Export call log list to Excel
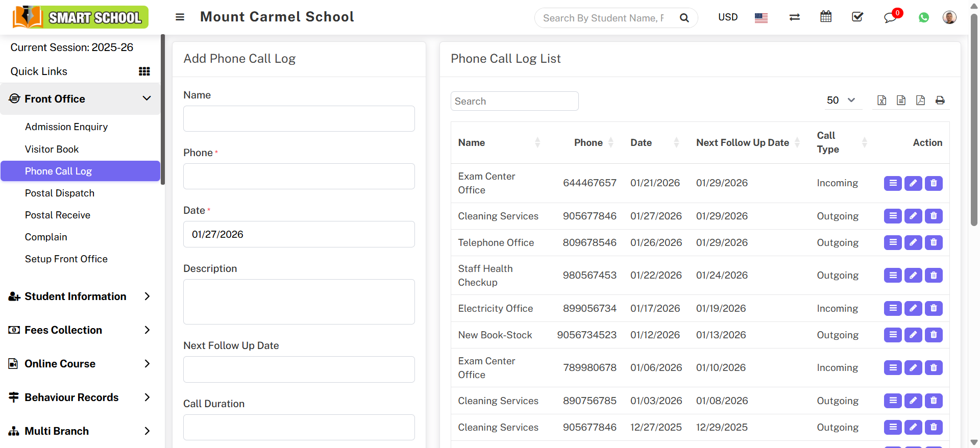Image resolution: width=980 pixels, height=448 pixels. (881, 101)
